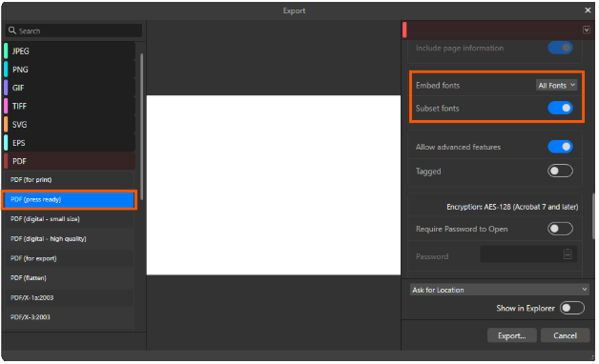
Task: Choose PDF (for print) preset
Action: [x=70, y=180]
